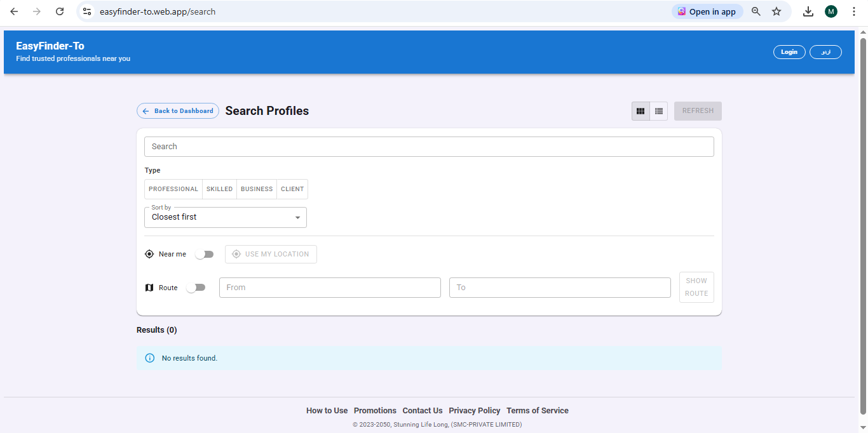Select the Professional type filter
The width and height of the screenshot is (868, 433).
173,189
